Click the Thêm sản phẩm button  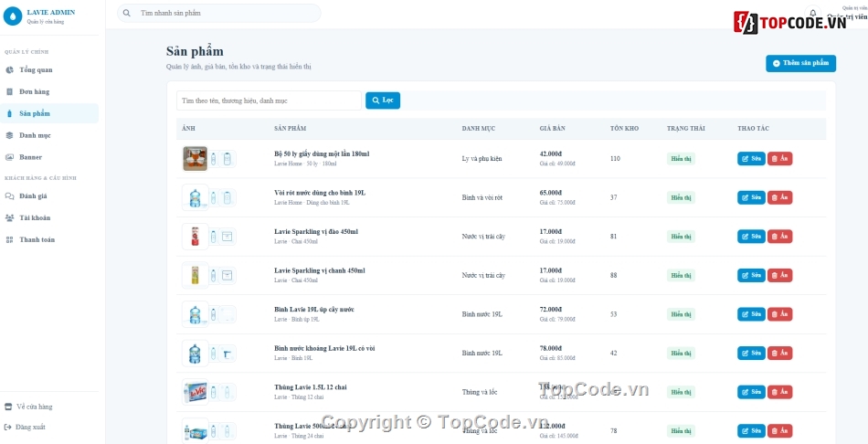(x=800, y=63)
